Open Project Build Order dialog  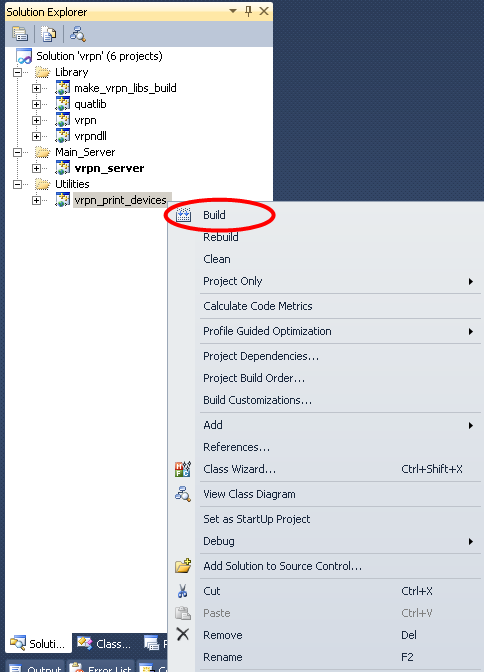(326, 378)
